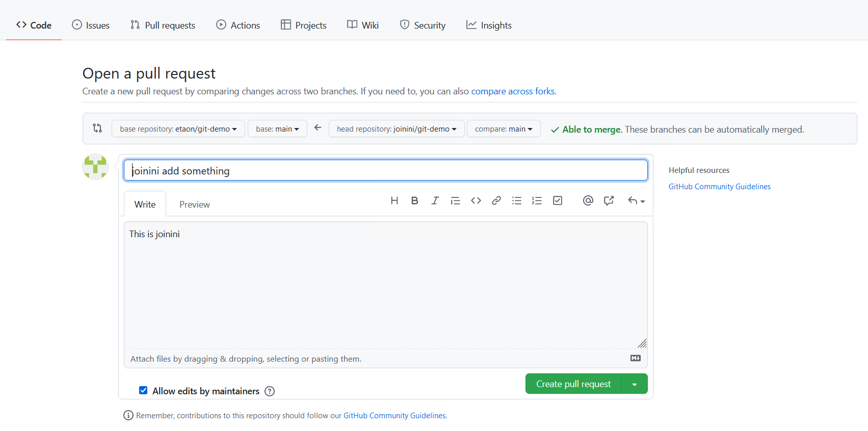Insert code formatting
868x431 pixels.
(x=476, y=200)
